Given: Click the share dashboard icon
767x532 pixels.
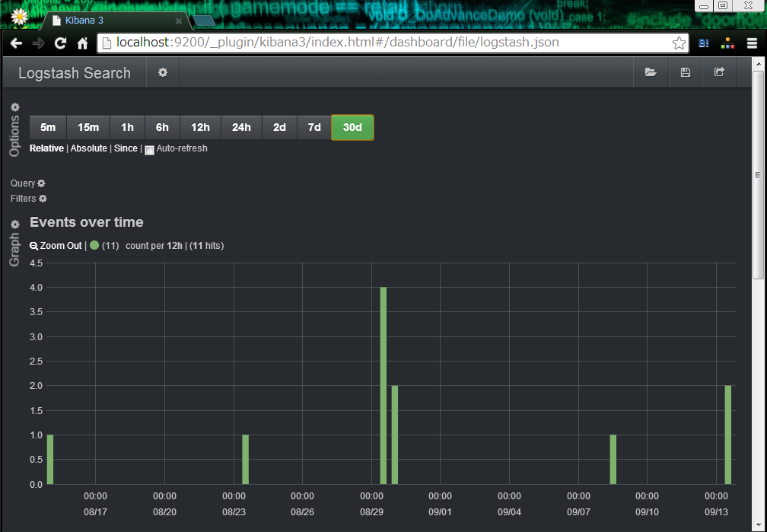Looking at the screenshot, I should tap(719, 72).
